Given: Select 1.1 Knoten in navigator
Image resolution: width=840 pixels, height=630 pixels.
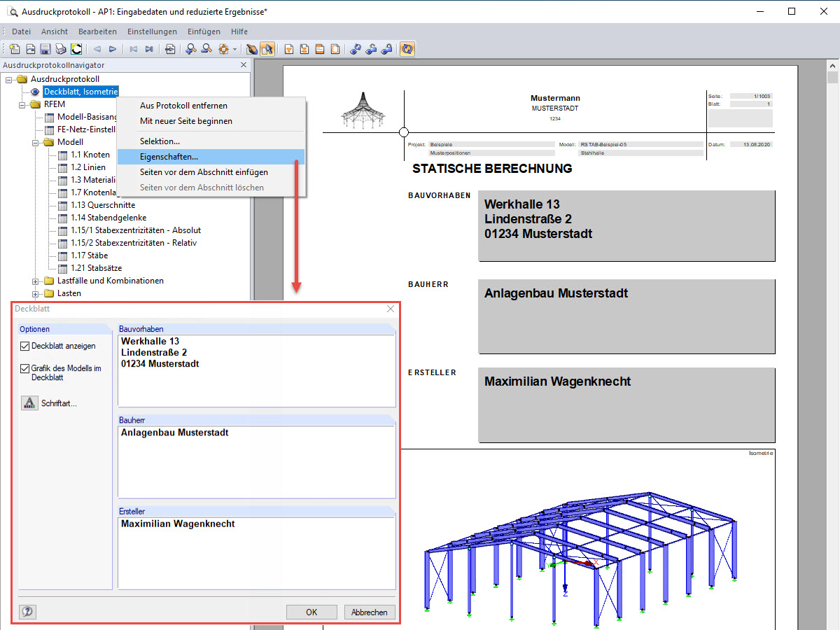Looking at the screenshot, I should (90, 155).
